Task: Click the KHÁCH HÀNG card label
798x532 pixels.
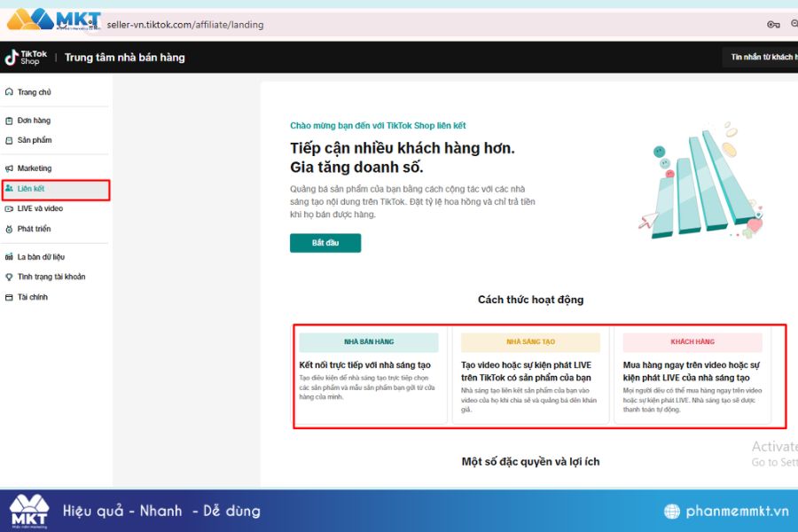Action: [692, 342]
